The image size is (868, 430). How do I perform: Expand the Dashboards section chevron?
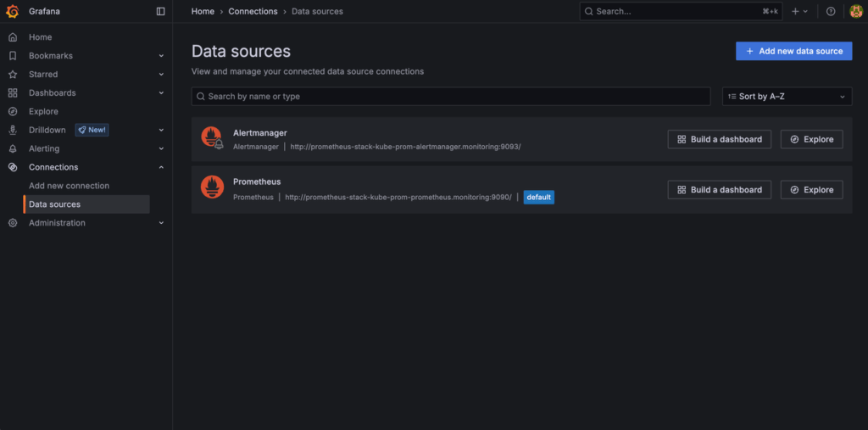coord(161,93)
